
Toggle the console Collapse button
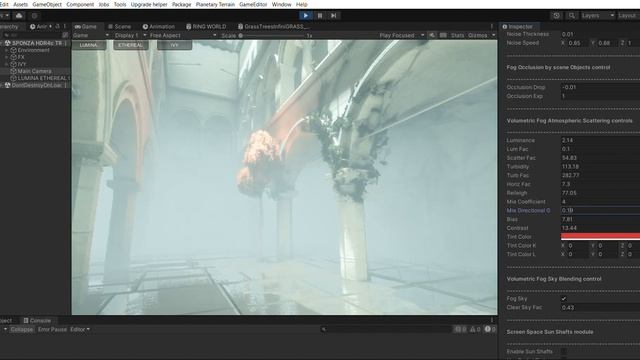(22, 329)
